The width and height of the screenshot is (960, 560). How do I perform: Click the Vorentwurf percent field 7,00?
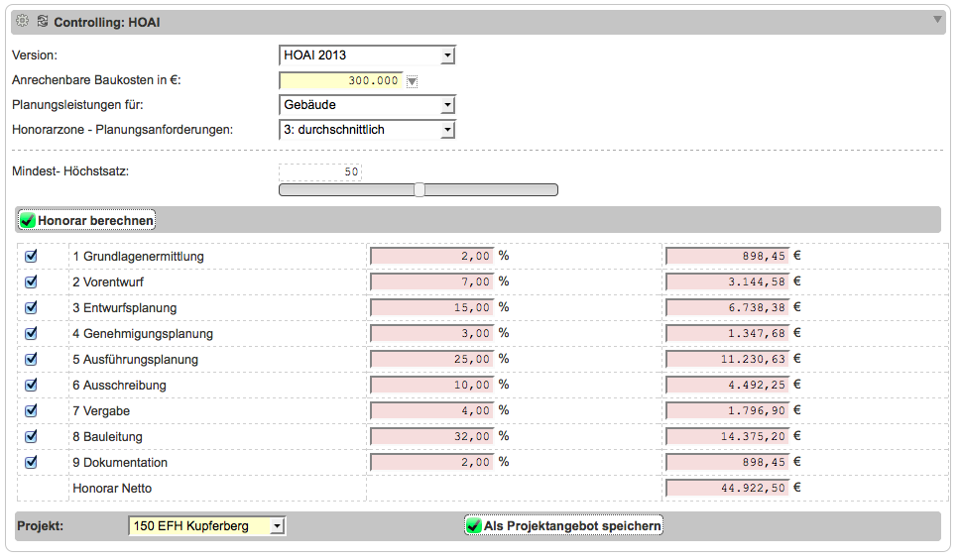(431, 281)
